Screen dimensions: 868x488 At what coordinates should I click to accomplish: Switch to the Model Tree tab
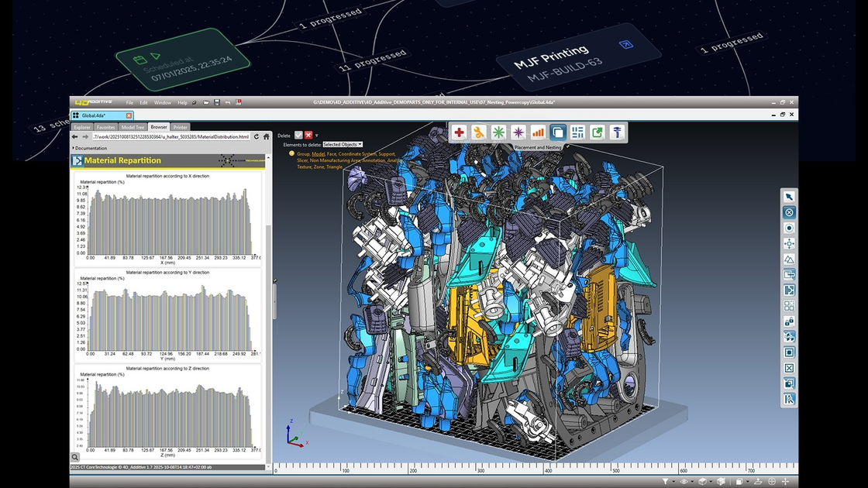coord(133,127)
